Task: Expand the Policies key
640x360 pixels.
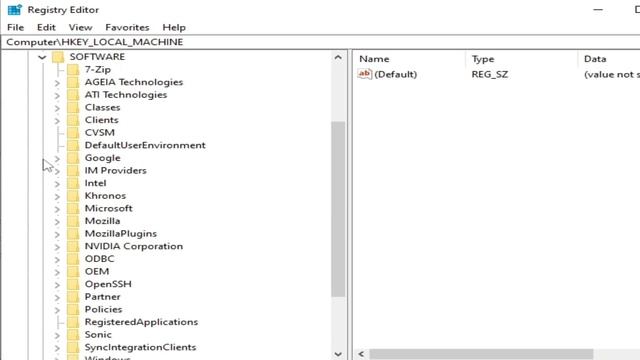Action: point(57,311)
